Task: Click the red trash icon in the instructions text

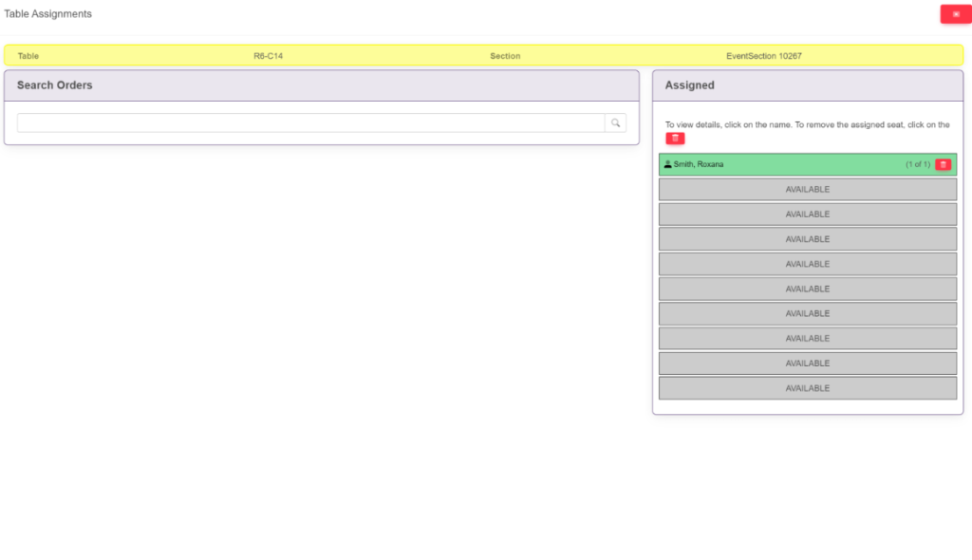Action: [x=675, y=139]
